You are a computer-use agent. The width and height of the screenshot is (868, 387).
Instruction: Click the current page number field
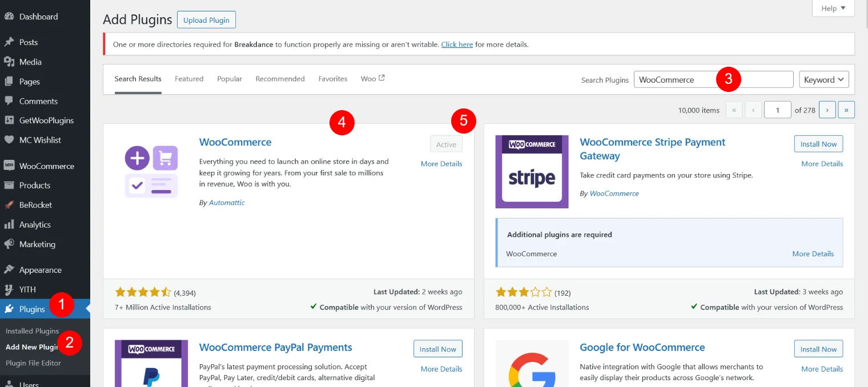tap(777, 110)
